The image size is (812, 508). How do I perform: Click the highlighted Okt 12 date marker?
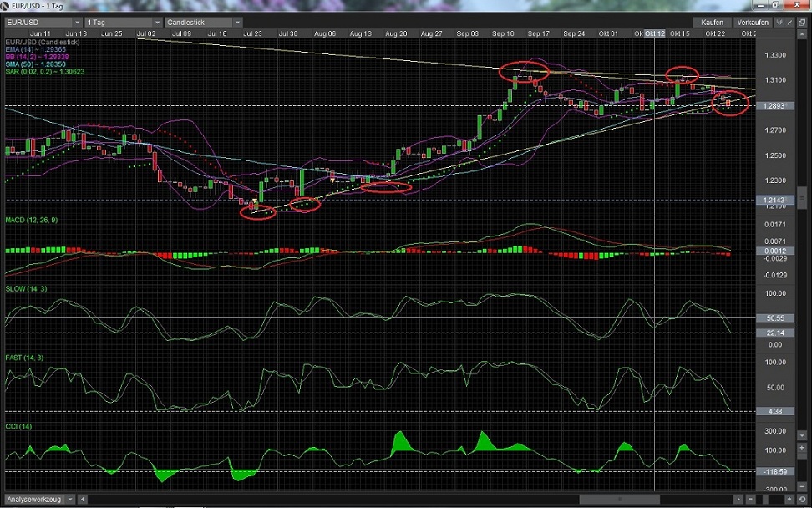point(657,33)
